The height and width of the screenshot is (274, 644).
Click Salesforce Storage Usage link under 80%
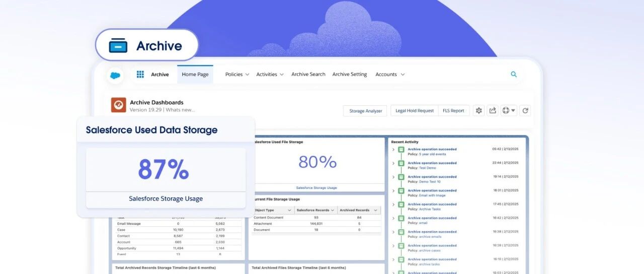coord(316,188)
